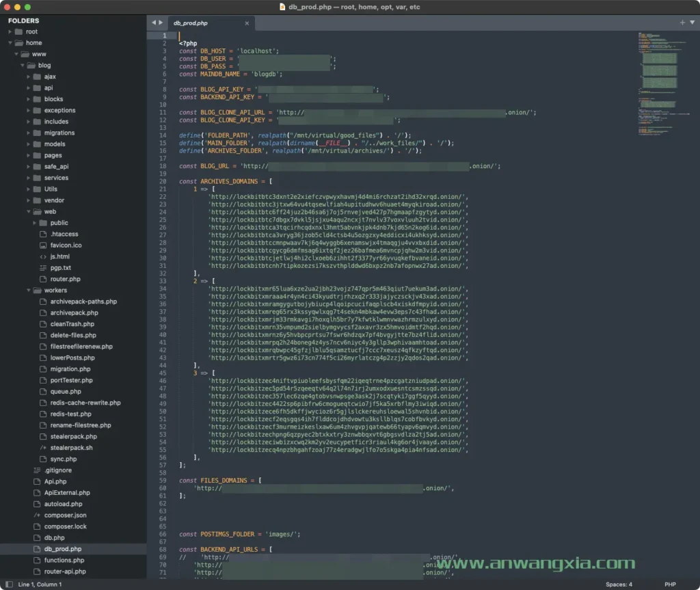Click the router.php file icon
The width and height of the screenshot is (700, 590).
click(43, 279)
